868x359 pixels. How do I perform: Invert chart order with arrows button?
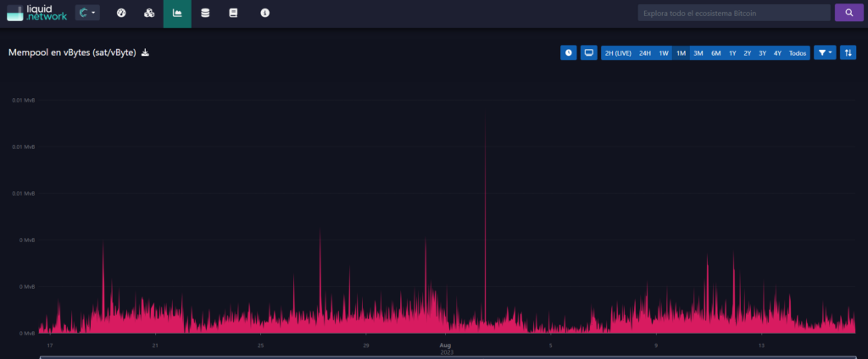(x=848, y=52)
